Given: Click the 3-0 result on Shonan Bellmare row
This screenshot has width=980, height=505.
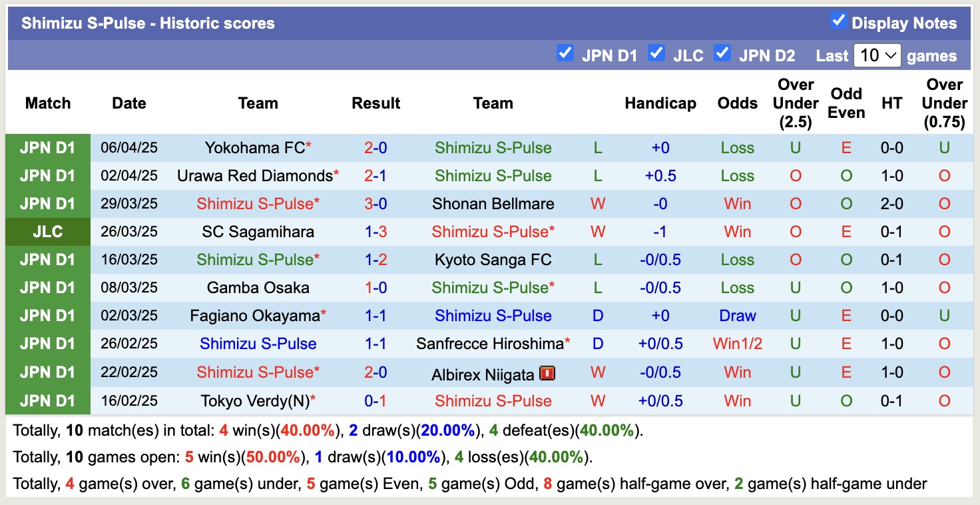Looking at the screenshot, I should tap(376, 204).
